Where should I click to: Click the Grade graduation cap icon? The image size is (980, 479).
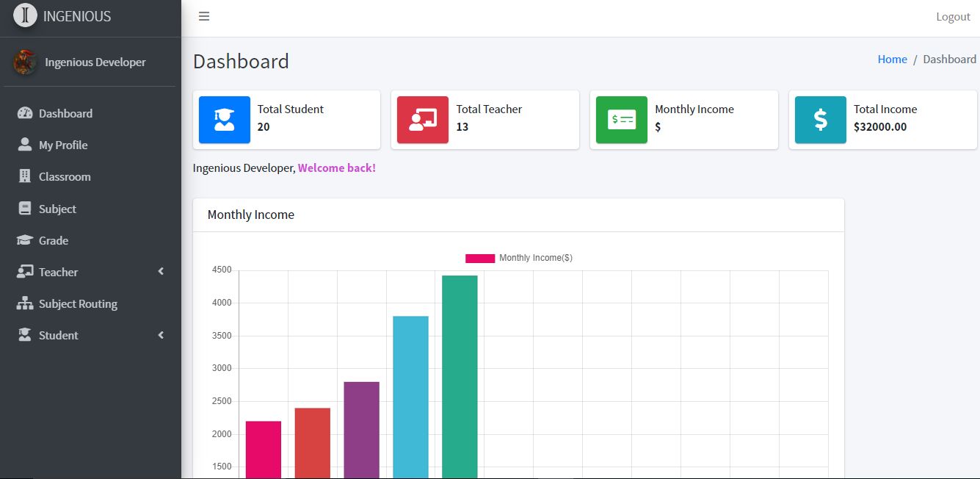[25, 240]
